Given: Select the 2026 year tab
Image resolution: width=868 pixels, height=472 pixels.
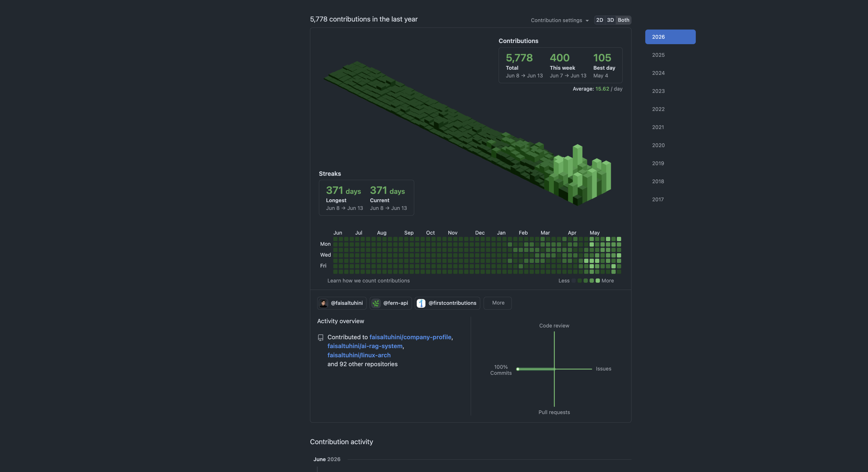Looking at the screenshot, I should [670, 37].
